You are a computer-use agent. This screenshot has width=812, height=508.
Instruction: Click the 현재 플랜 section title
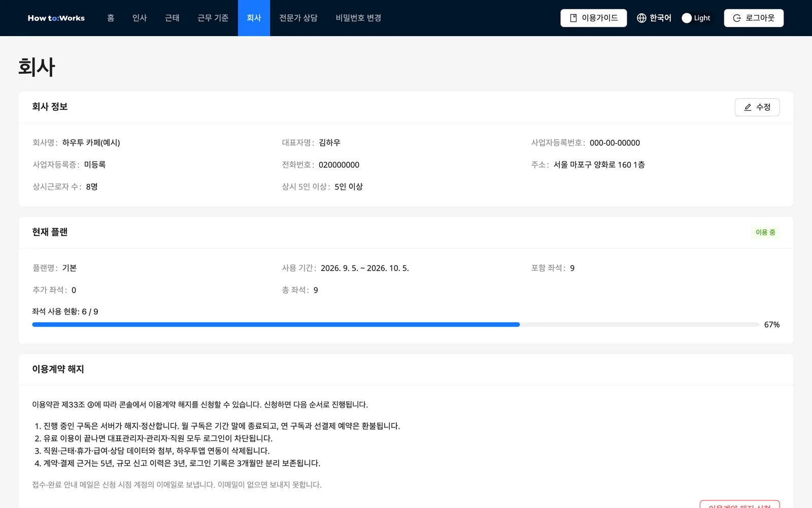click(x=50, y=232)
